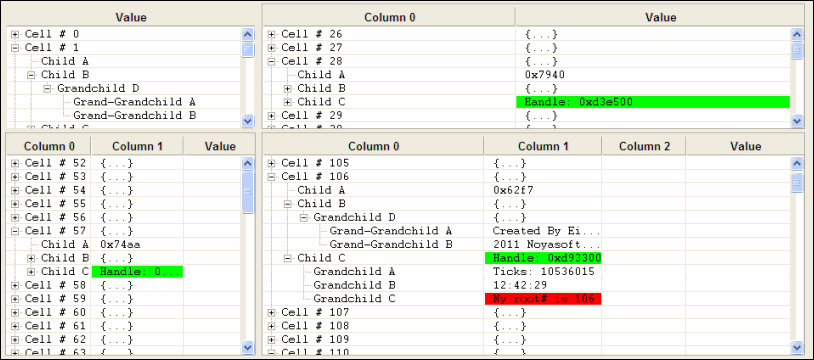
Task: Click Column 2 header in bottom-right grid
Action: (x=644, y=146)
